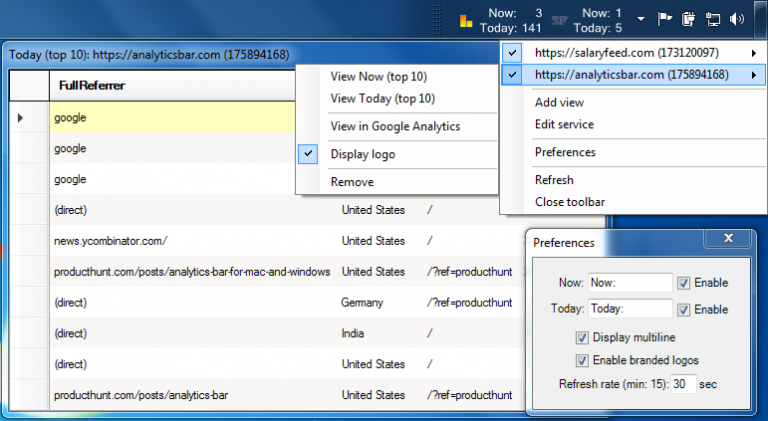Select Add view from the menu

click(559, 102)
